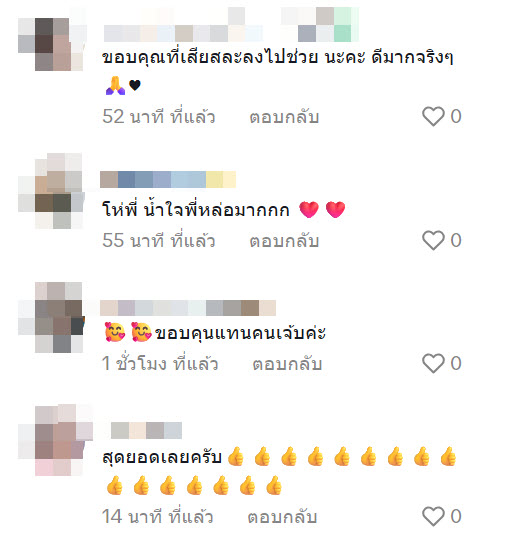Click the 14 นาที ที่แล้ว timestamp

157,517
